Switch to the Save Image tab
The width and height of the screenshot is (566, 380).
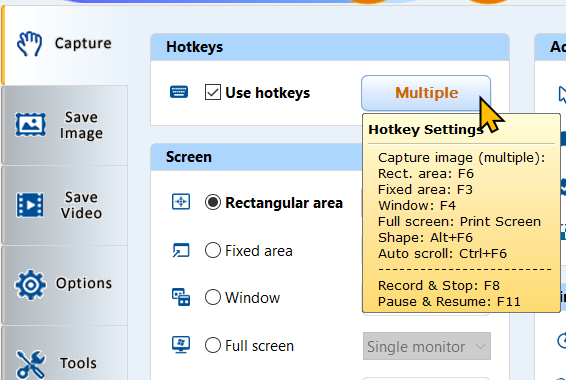(x=64, y=125)
